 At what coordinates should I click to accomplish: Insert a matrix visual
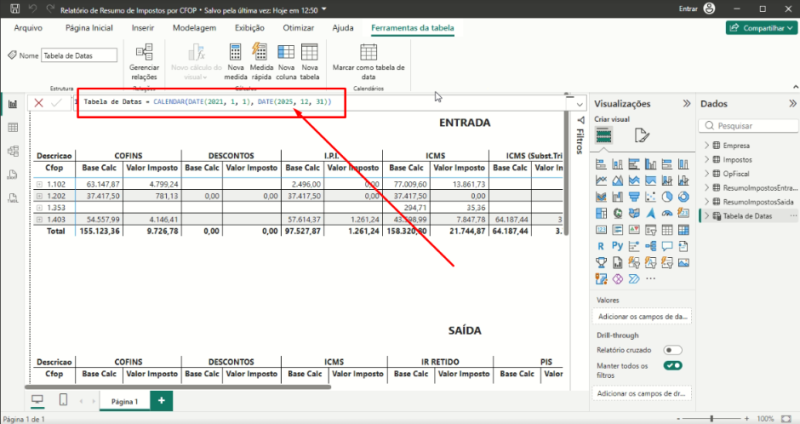[x=683, y=230]
